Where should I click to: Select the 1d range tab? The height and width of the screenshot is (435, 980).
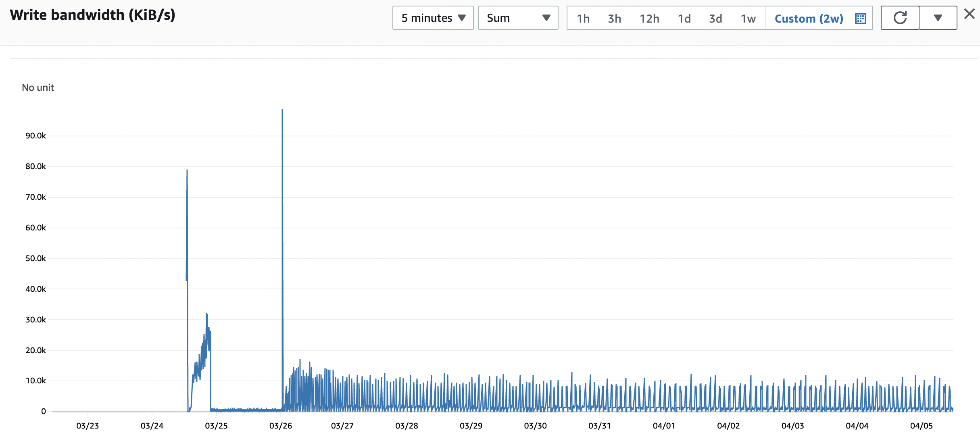click(x=684, y=18)
